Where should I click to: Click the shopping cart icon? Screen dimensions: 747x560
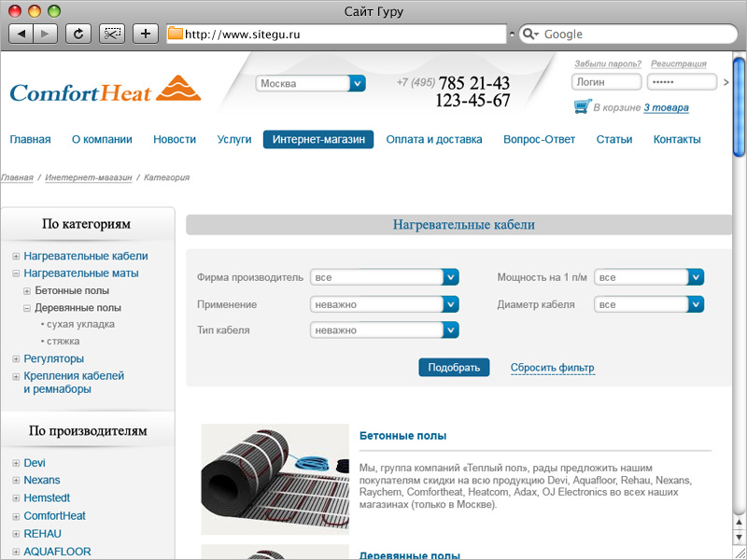(583, 106)
